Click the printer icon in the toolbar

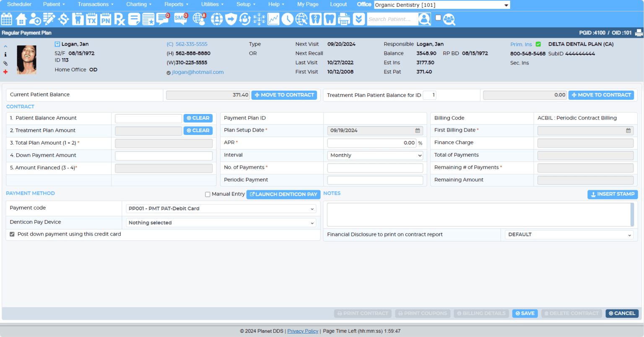pyautogui.click(x=344, y=19)
